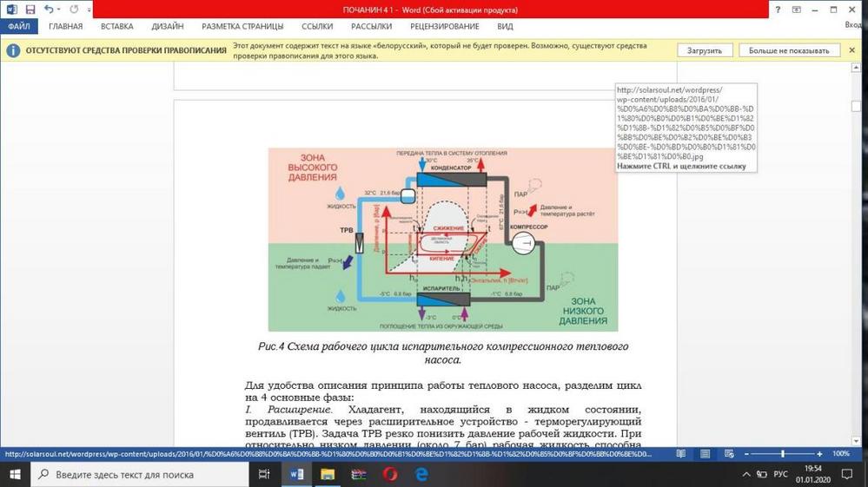The width and height of the screenshot is (868, 487).
Task: Click the Undo arrow icon
Action: click(x=49, y=10)
